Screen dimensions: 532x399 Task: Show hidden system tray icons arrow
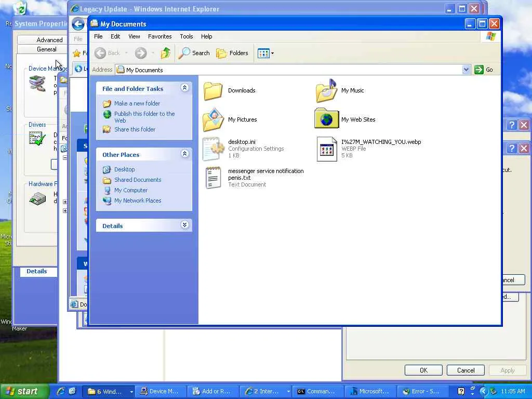(x=483, y=391)
